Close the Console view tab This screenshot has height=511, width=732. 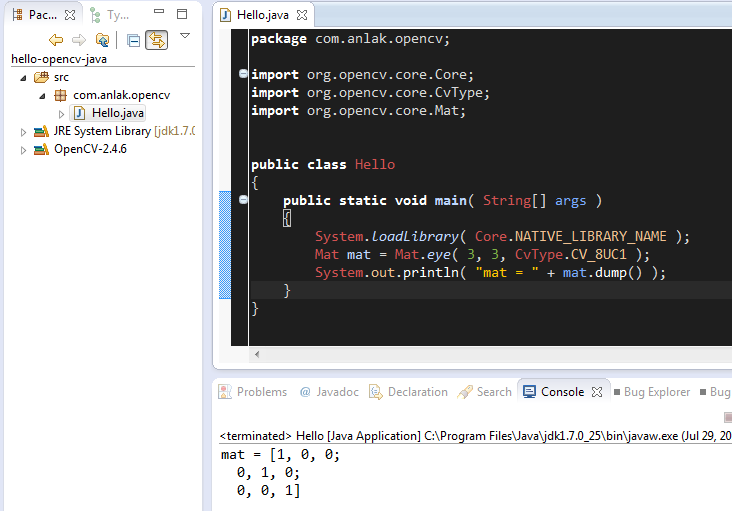[597, 392]
